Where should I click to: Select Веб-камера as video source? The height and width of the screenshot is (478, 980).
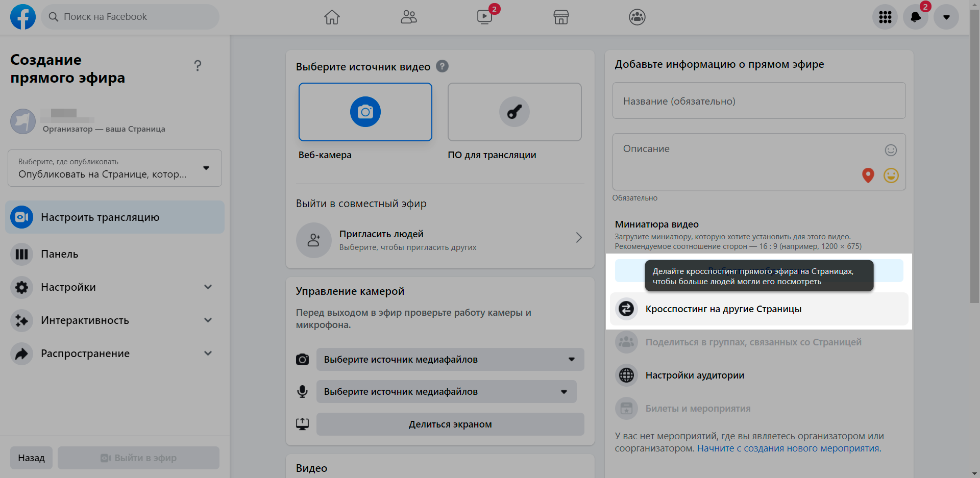pyautogui.click(x=365, y=112)
